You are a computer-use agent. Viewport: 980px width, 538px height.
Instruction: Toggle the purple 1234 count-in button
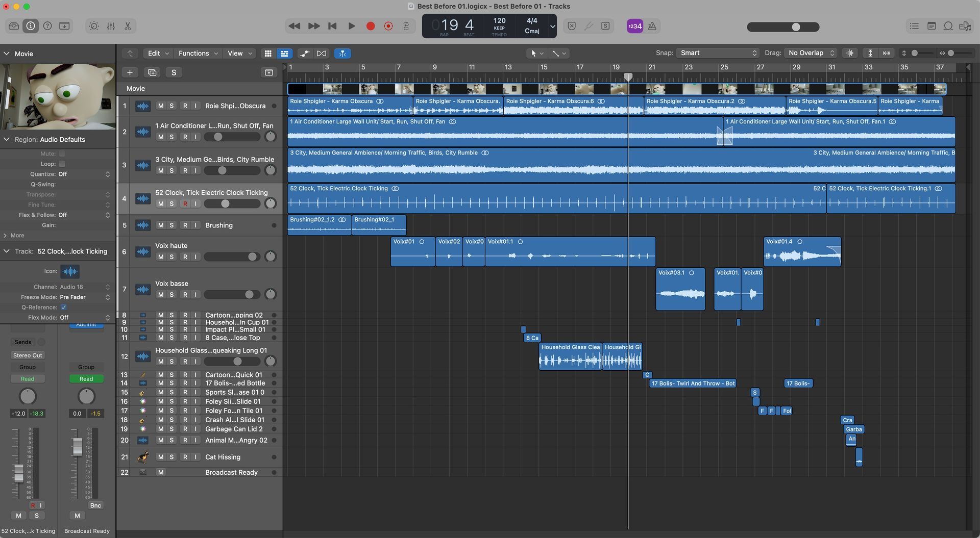point(635,26)
